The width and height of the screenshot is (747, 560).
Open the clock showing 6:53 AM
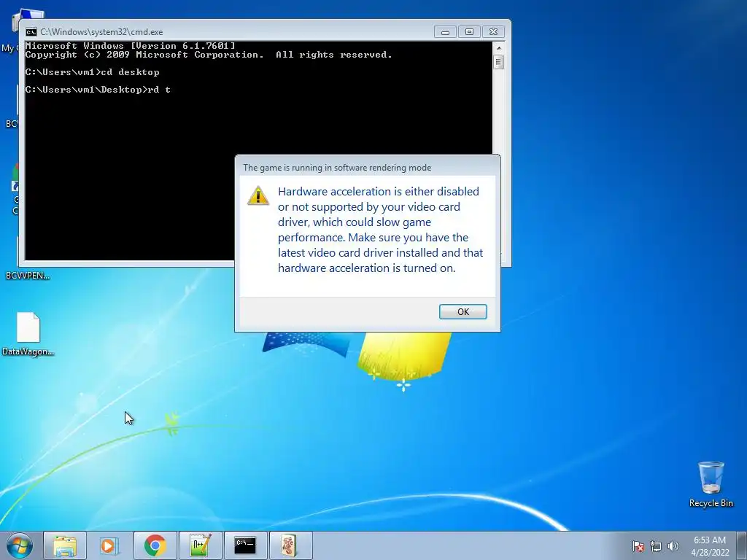pos(710,546)
